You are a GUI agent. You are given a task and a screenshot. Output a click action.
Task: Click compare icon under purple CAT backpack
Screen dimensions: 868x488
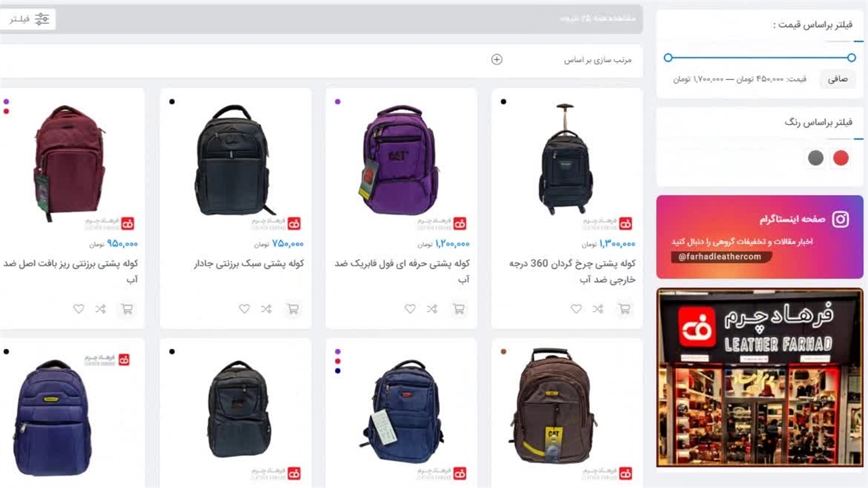[432, 309]
